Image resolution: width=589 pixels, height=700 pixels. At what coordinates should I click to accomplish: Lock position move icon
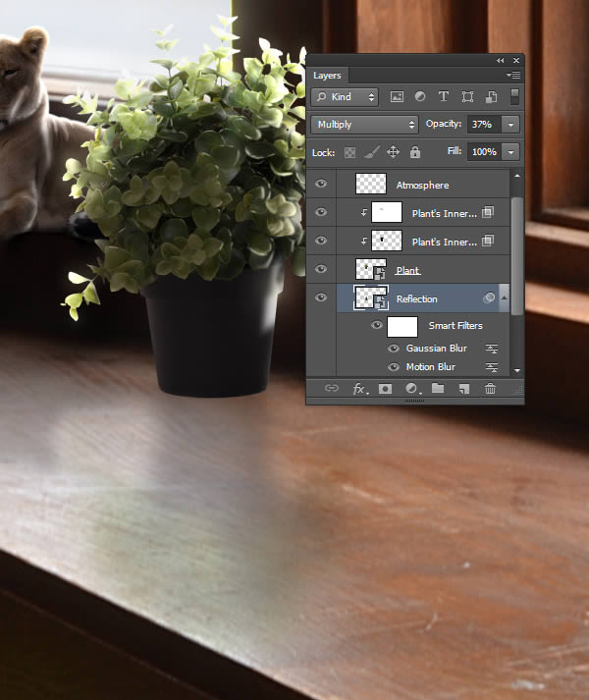point(393,152)
